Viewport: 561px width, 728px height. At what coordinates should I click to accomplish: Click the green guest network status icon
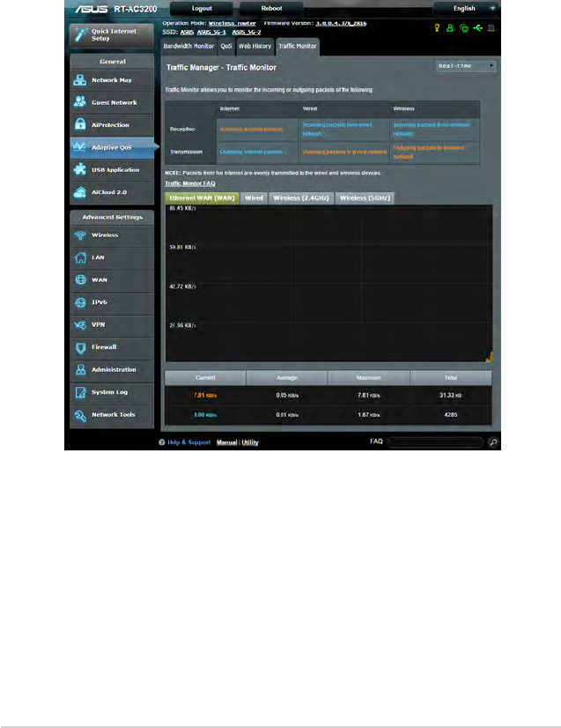[x=450, y=28]
